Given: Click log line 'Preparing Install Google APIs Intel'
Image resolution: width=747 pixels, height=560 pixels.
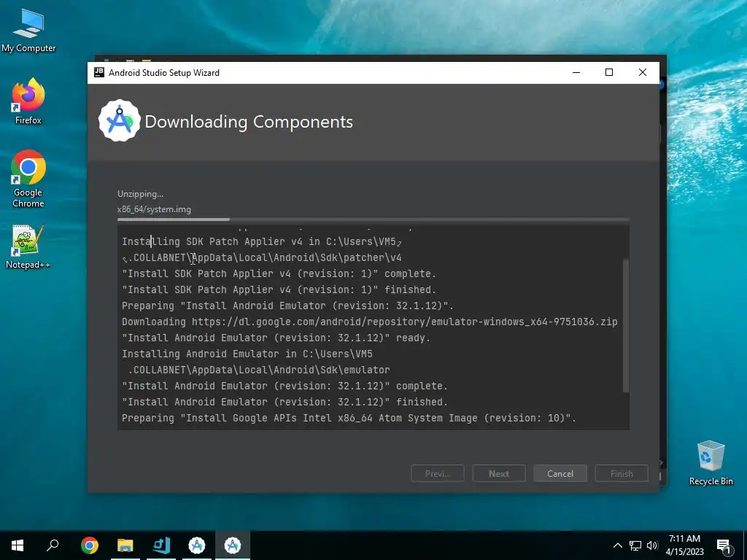Looking at the screenshot, I should pyautogui.click(x=349, y=418).
